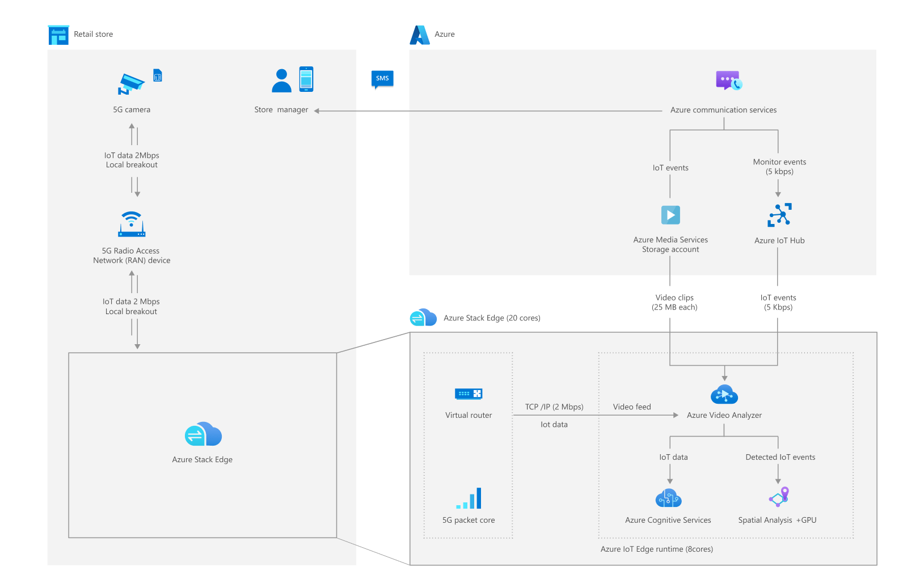Screen dimensions: 924x588
Task: Click the Store manager person icon
Action: [x=281, y=81]
